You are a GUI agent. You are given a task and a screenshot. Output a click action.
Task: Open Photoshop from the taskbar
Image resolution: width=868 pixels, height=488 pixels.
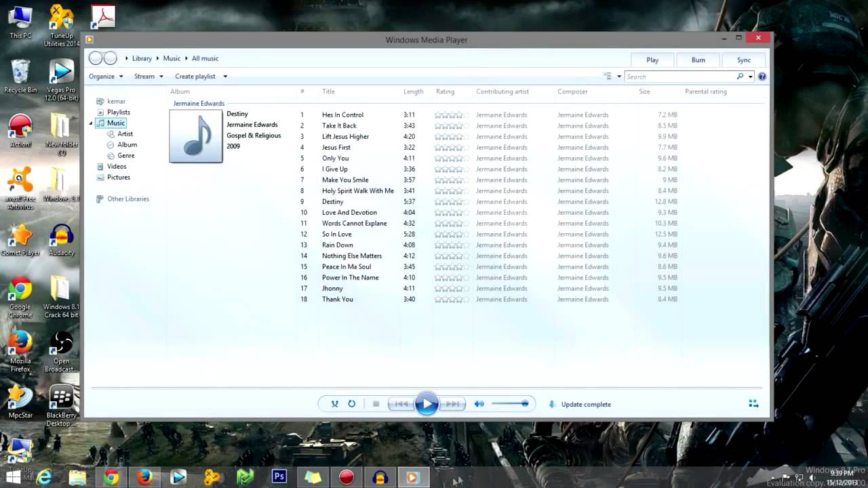pos(279,477)
